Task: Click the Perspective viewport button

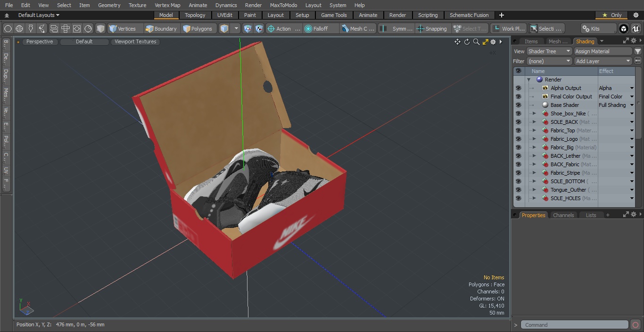Action: click(x=40, y=41)
